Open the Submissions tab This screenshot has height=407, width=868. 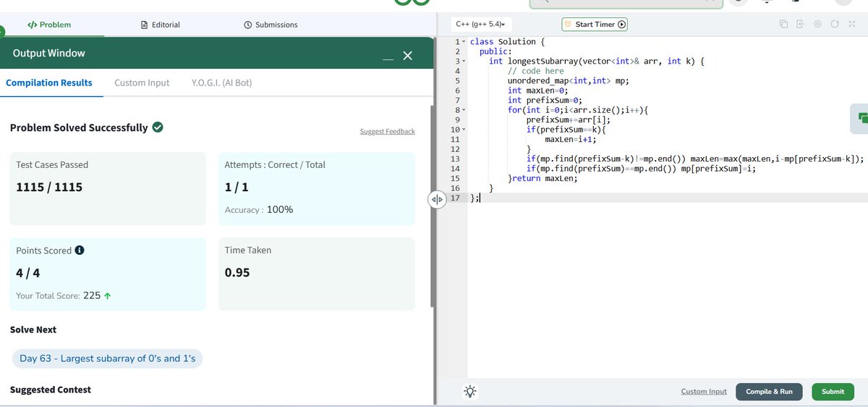pos(271,25)
